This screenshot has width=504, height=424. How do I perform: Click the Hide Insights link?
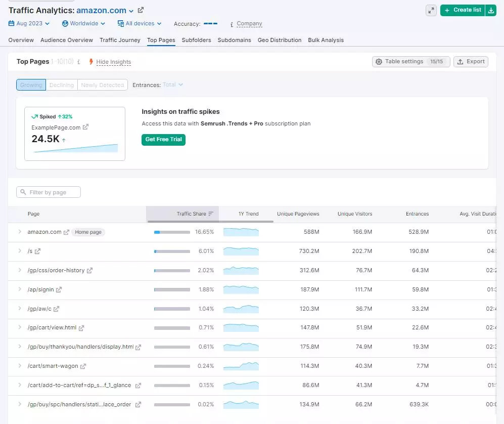tap(113, 62)
